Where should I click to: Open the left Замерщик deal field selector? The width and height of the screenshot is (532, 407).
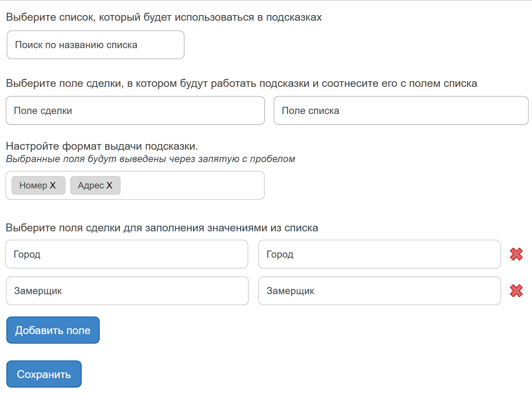[x=127, y=291]
